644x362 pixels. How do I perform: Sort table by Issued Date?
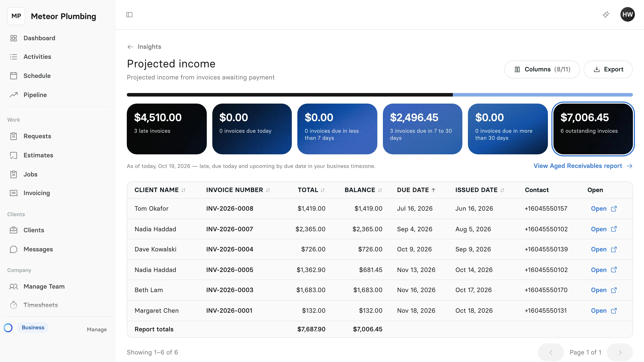(480, 190)
